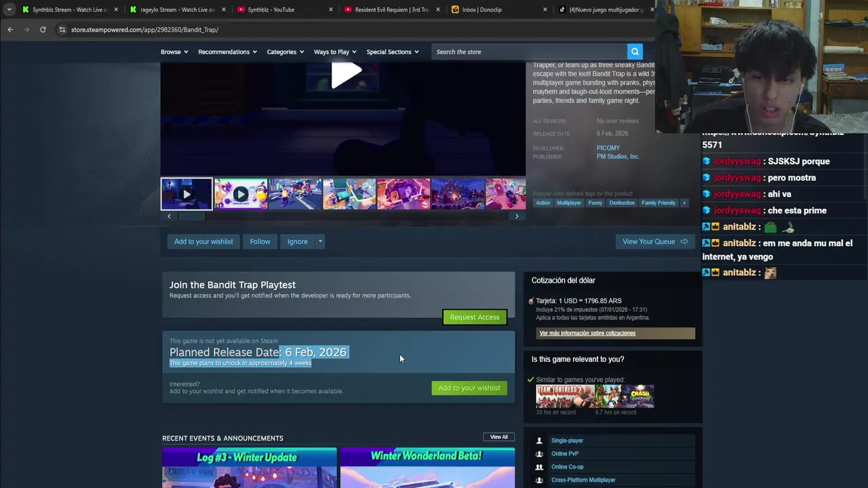The image size is (868, 488).
Task: Open the Browse menu
Action: pos(174,52)
